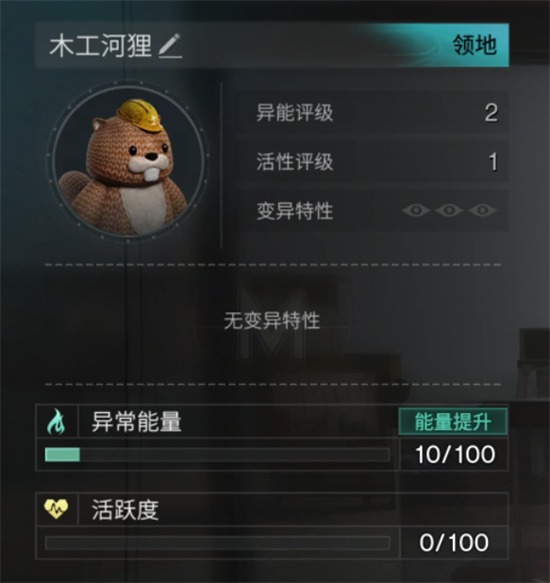Click the 0/100 activity value

pos(454,542)
